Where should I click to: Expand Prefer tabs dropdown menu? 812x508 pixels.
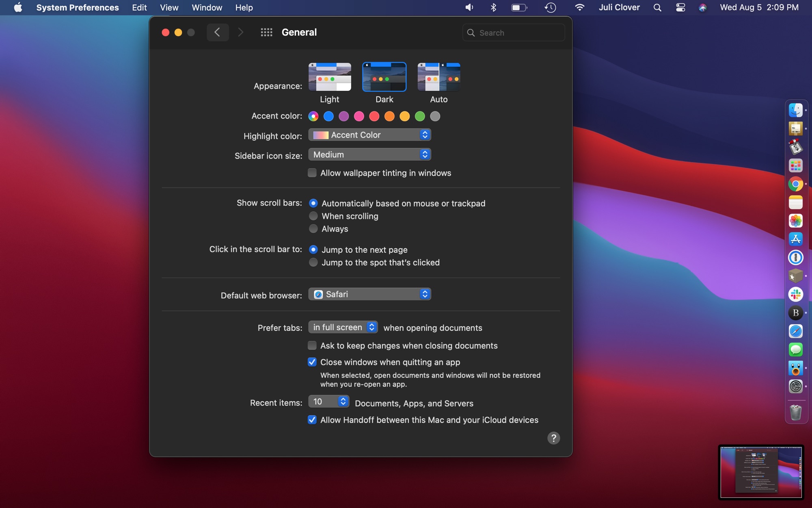[x=342, y=327]
